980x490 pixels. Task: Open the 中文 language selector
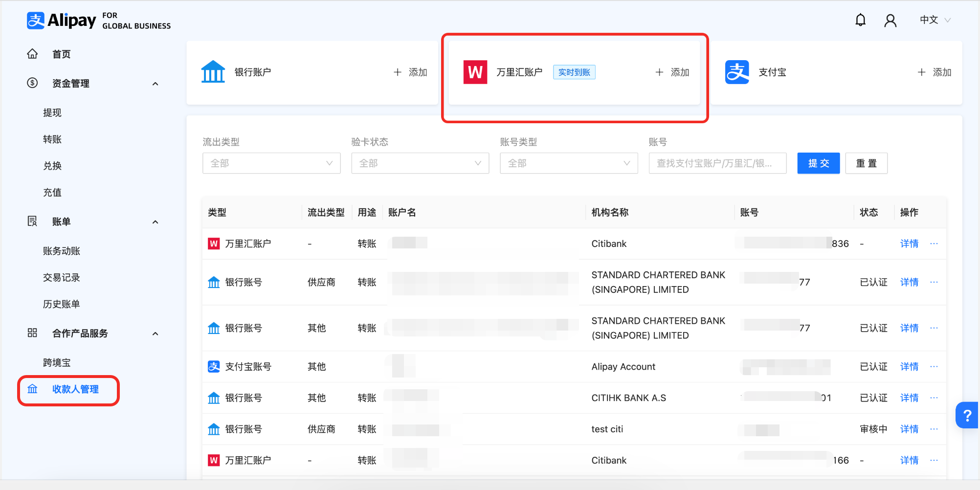click(935, 20)
